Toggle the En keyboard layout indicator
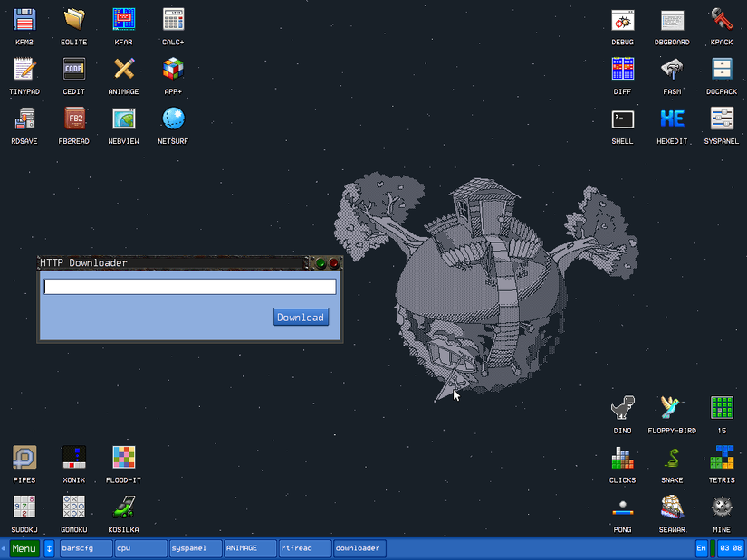Viewport: 747px width, 560px height. 702,548
